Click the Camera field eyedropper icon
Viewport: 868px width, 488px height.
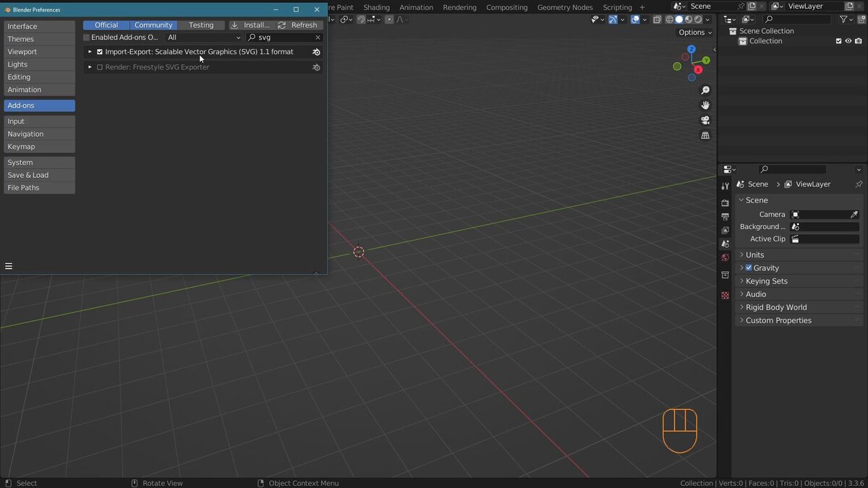coord(854,215)
